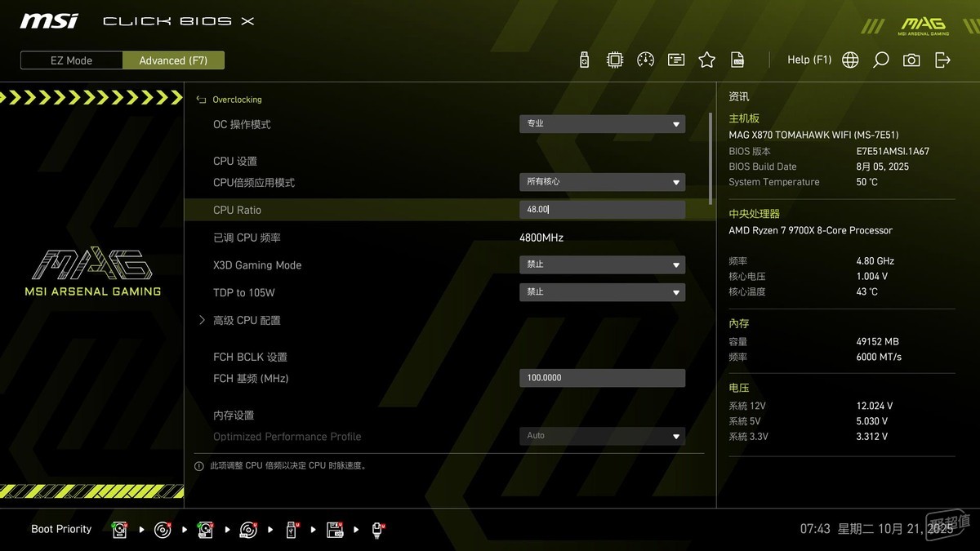Image resolution: width=980 pixels, height=551 pixels.
Task: Switch to EZ Mode tab
Action: tap(72, 60)
